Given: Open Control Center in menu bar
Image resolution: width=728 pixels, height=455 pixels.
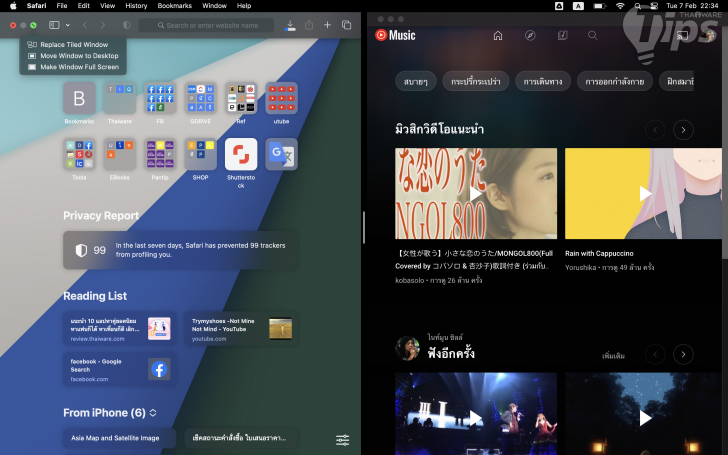Looking at the screenshot, I should click(x=654, y=6).
